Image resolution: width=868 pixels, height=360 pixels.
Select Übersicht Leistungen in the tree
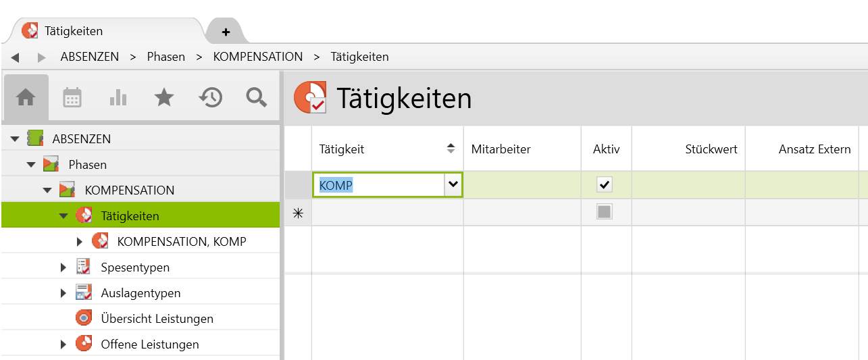tap(157, 319)
